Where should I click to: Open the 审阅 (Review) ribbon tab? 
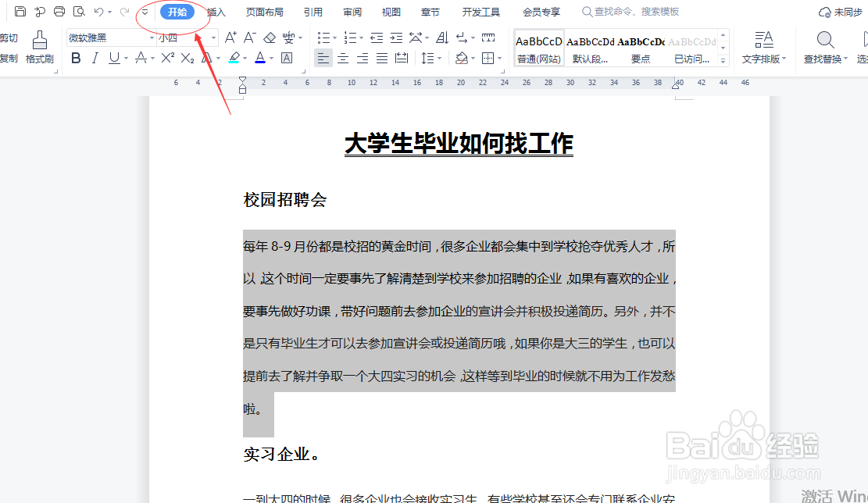coord(352,12)
